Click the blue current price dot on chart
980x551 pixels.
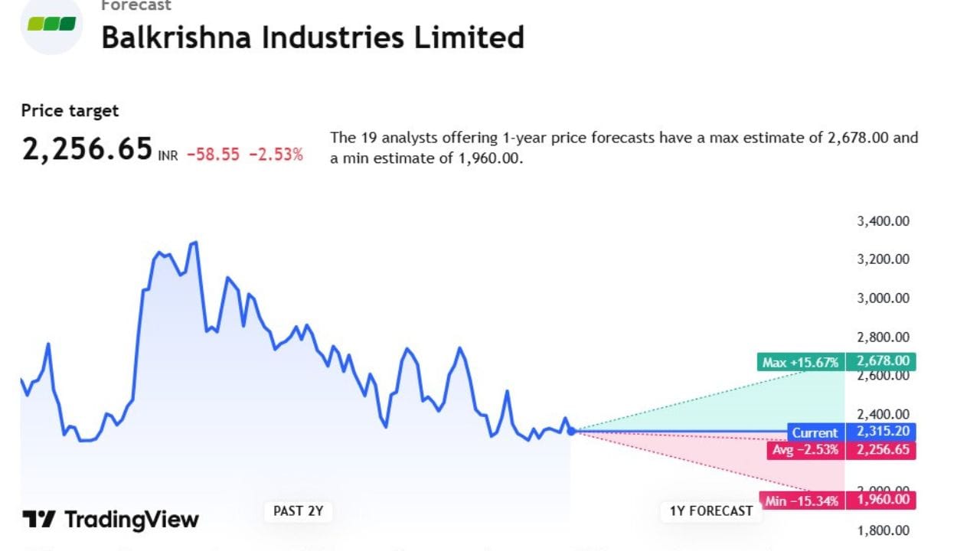coord(571,431)
